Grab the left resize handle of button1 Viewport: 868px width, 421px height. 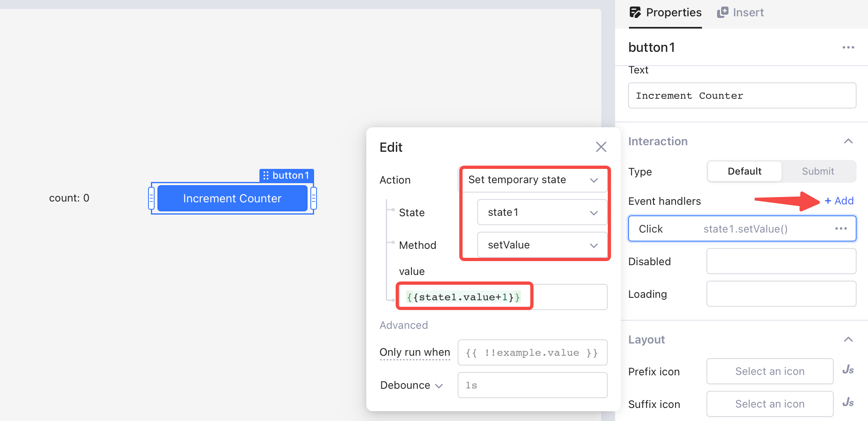[x=151, y=199]
